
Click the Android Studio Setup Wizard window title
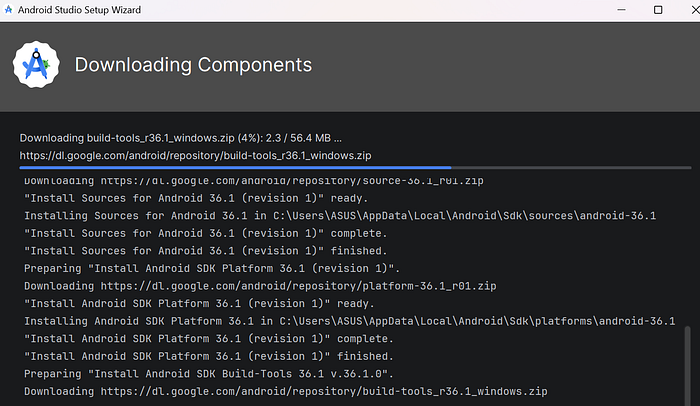pos(79,10)
